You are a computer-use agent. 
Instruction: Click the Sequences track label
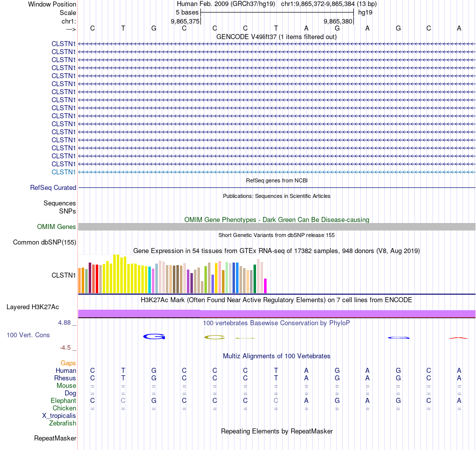click(x=60, y=203)
